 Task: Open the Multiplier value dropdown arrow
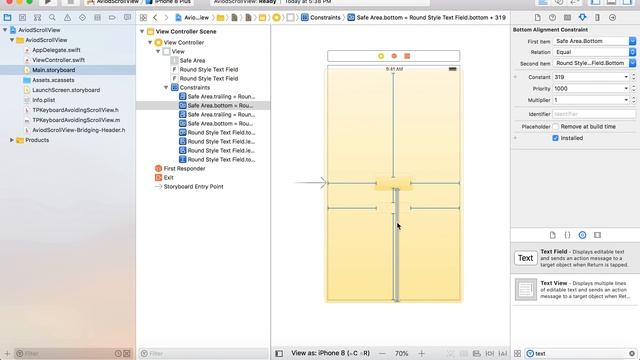(x=626, y=100)
